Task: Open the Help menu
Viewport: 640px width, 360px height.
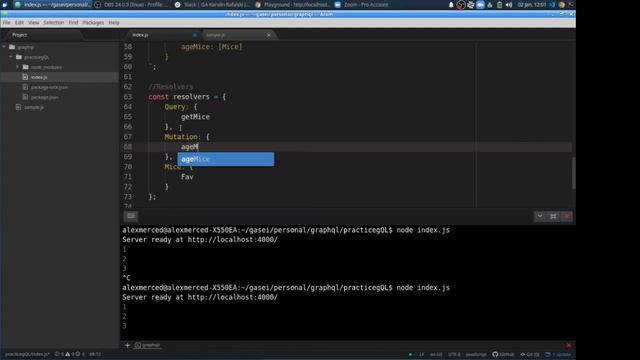Action: pyautogui.click(x=114, y=22)
